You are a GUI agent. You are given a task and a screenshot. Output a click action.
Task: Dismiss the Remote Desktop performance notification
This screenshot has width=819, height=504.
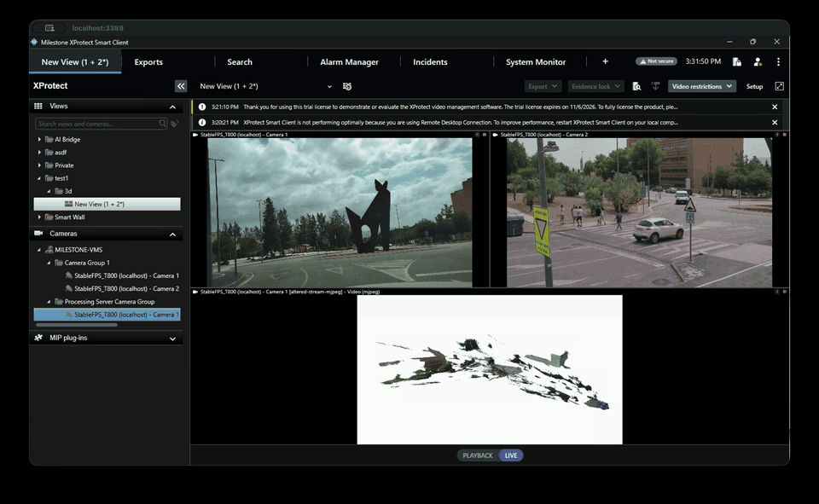coord(775,122)
